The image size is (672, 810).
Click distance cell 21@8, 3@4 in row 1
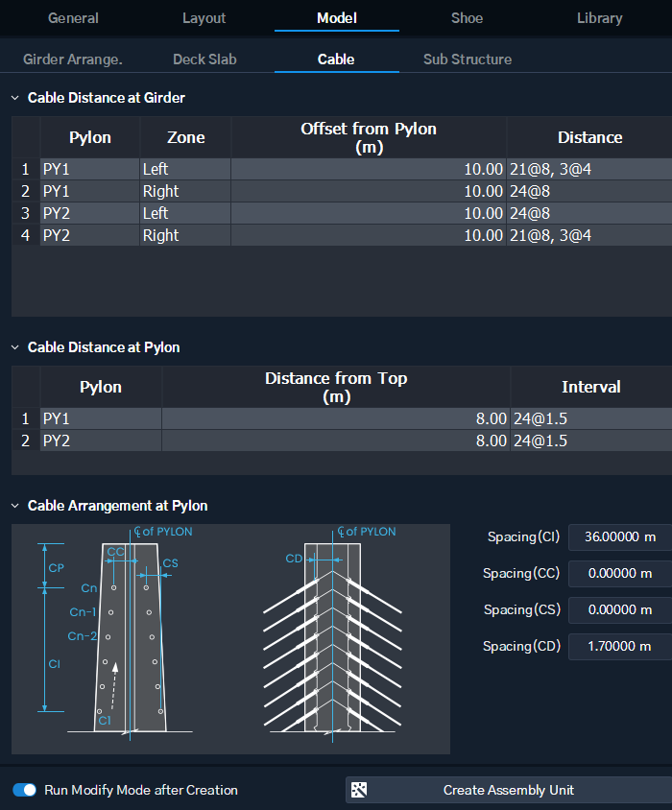pos(589,169)
